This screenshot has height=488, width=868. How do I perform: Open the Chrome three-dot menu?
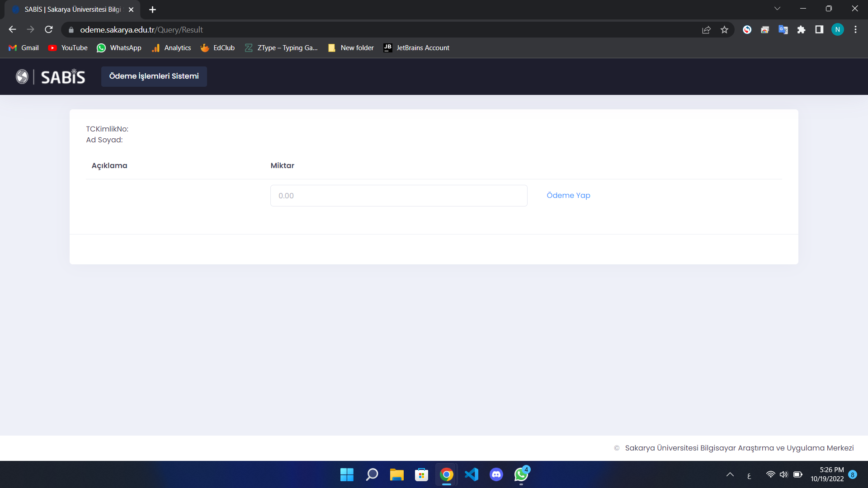[x=855, y=30]
